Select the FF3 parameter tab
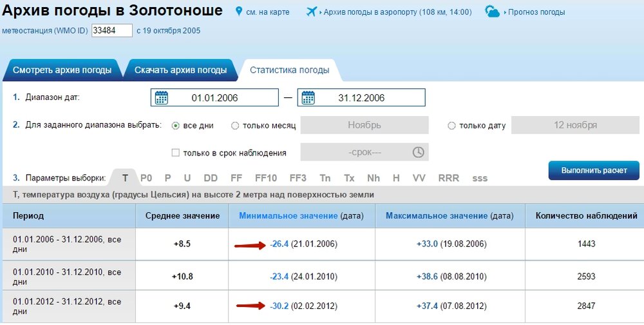This screenshot has width=644, height=325. tap(298, 178)
